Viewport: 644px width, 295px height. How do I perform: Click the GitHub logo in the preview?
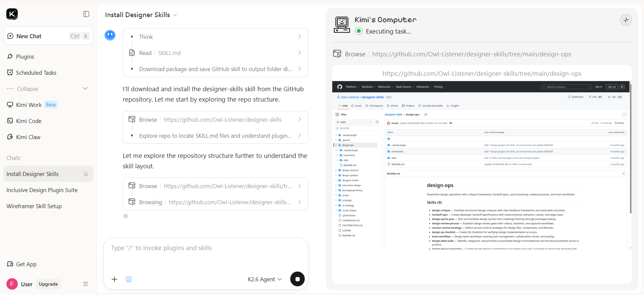coord(340,87)
